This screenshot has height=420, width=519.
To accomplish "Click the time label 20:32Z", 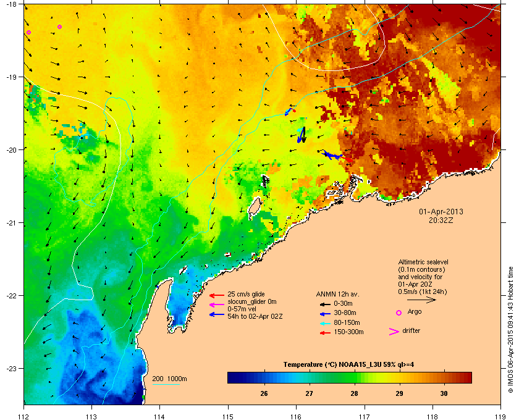I will coord(441,220).
